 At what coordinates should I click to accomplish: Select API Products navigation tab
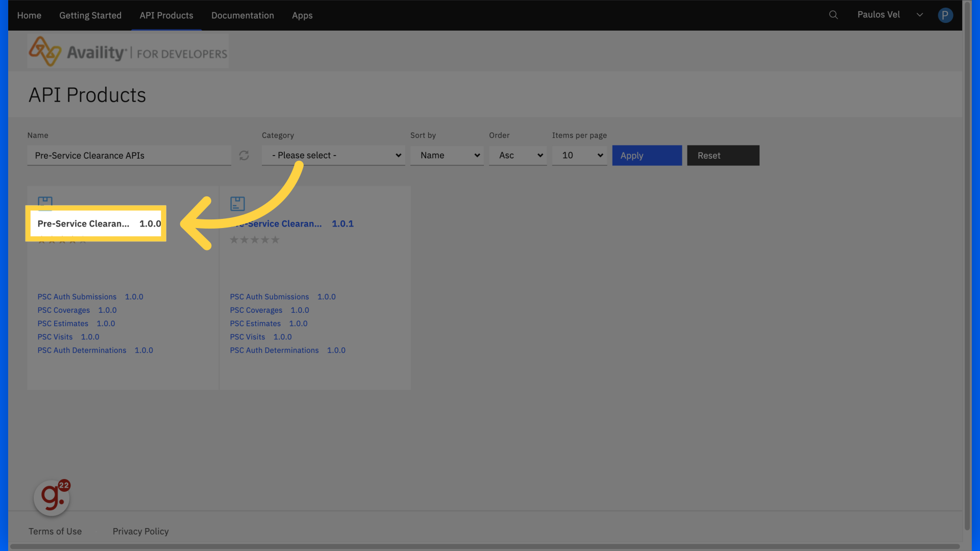click(x=166, y=15)
